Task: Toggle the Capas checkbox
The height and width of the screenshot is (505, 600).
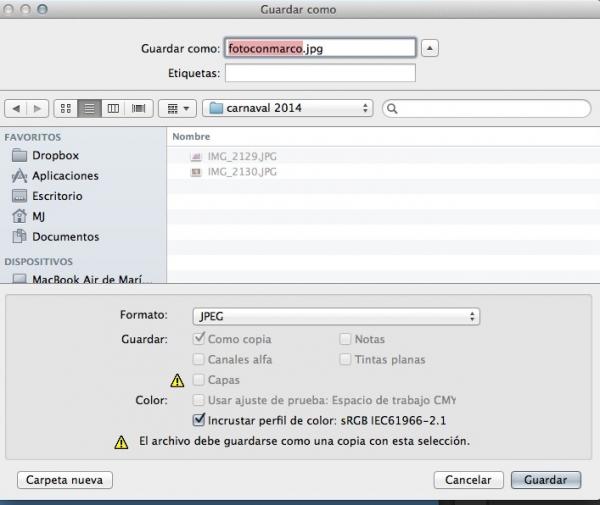Action: tap(198, 380)
